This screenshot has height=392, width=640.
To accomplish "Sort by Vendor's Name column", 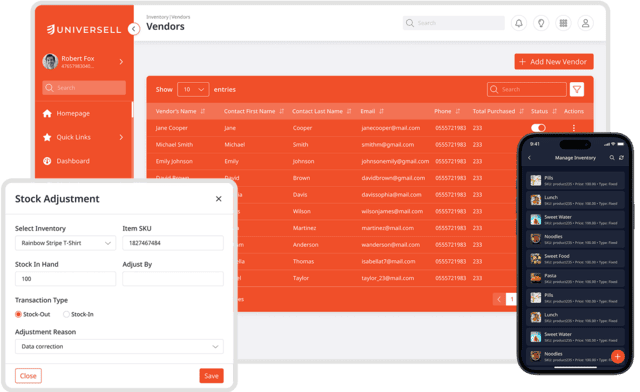I will 203,111.
